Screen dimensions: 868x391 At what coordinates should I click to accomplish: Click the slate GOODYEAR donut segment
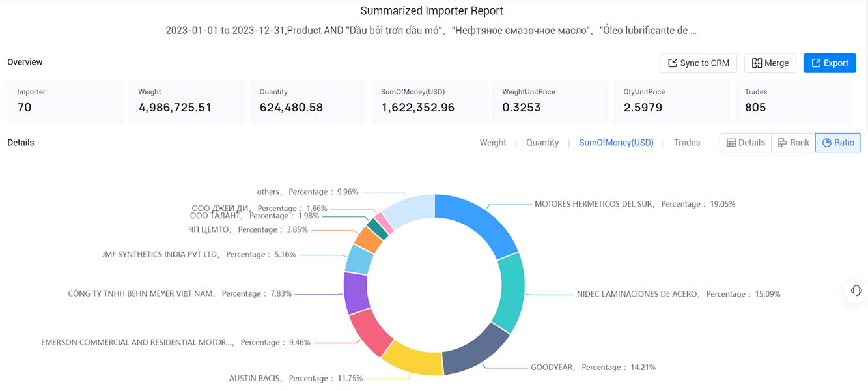click(x=478, y=353)
